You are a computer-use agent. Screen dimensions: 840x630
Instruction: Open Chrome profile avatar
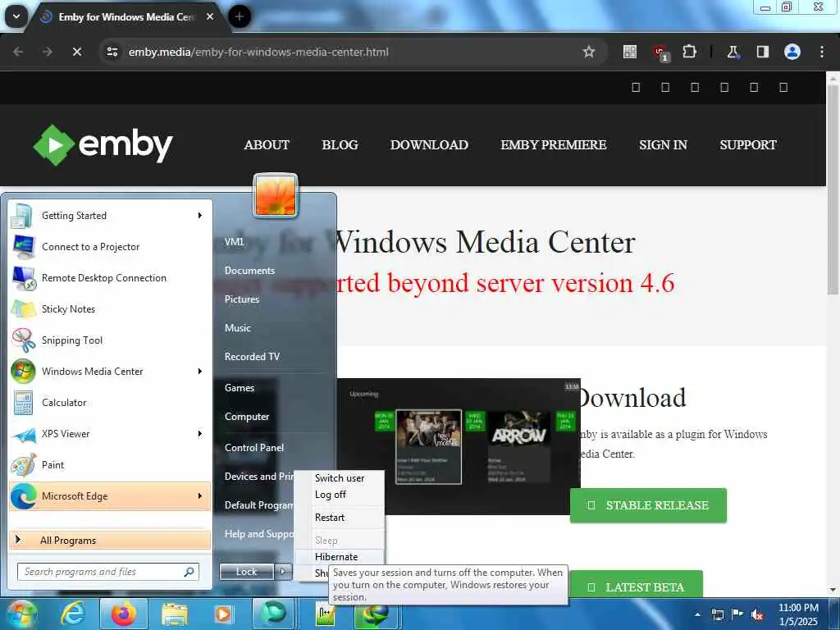click(792, 52)
